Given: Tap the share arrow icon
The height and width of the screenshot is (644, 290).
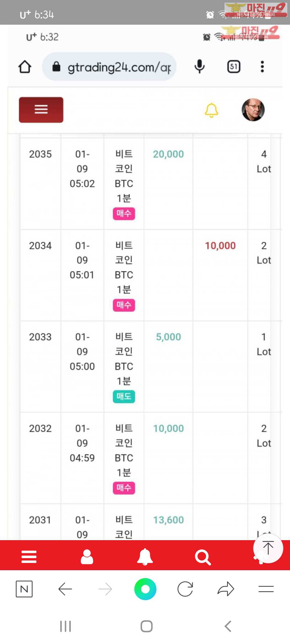Looking at the screenshot, I should 226,589.
